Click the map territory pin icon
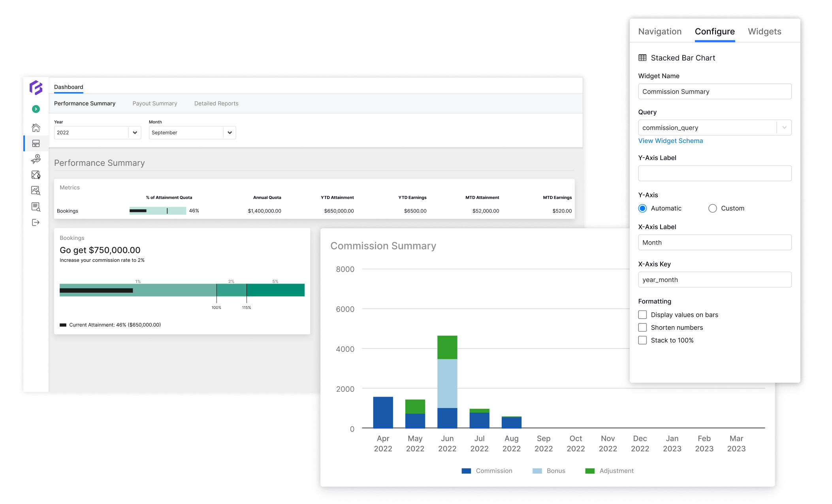The width and height of the screenshot is (832, 504). (36, 175)
